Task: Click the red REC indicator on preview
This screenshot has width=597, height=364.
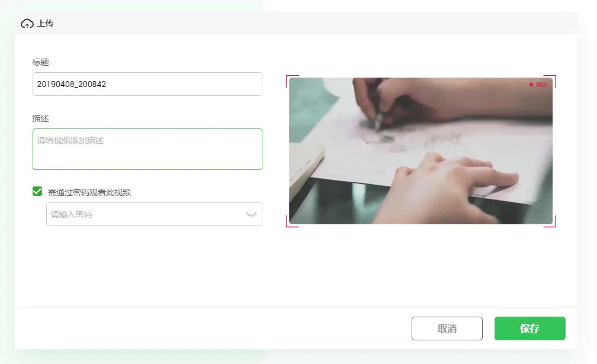Action: click(x=538, y=85)
